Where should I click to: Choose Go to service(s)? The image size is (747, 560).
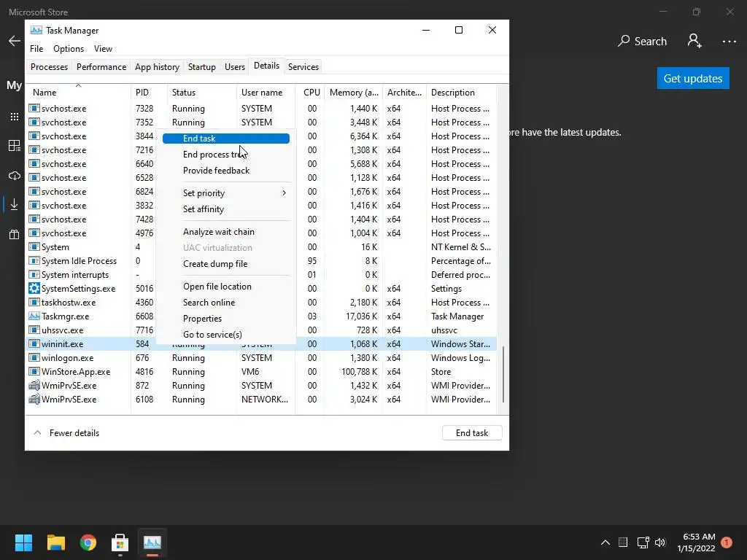[x=226, y=334]
